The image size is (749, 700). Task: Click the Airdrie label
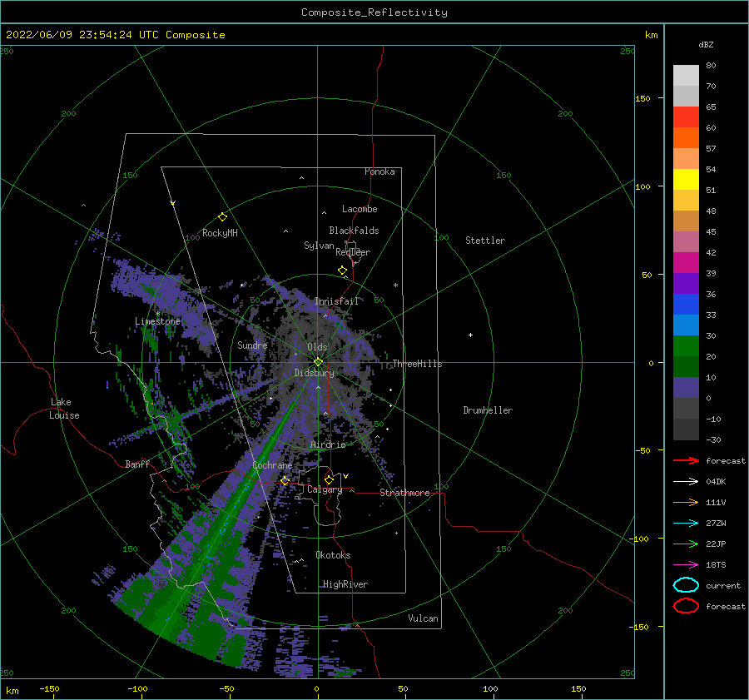tap(328, 444)
